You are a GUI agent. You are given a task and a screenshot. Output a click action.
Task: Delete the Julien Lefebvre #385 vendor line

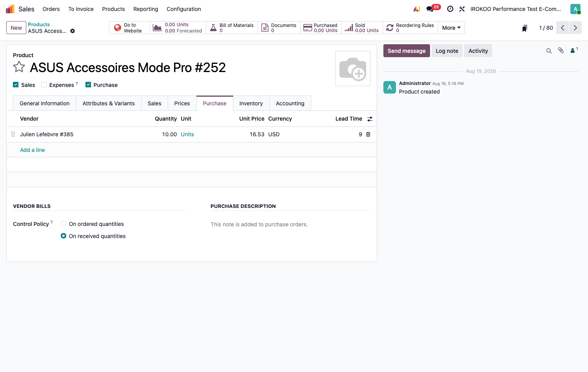[x=368, y=134]
